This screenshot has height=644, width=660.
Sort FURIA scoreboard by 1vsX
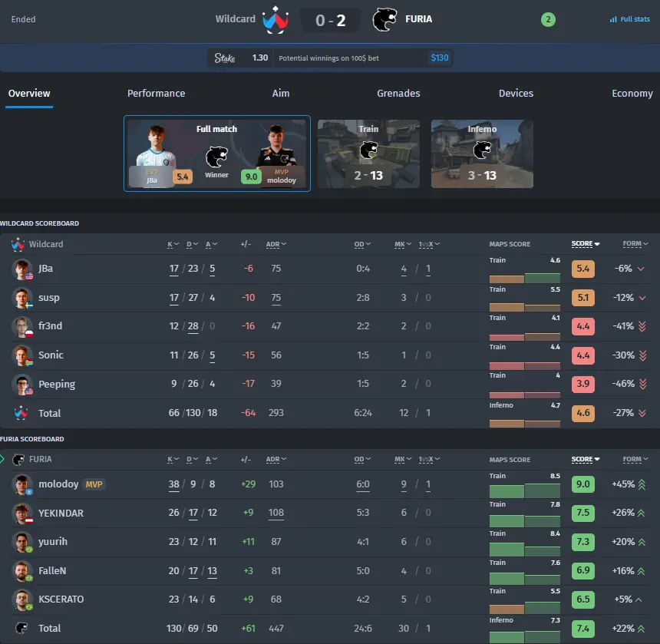coord(429,460)
